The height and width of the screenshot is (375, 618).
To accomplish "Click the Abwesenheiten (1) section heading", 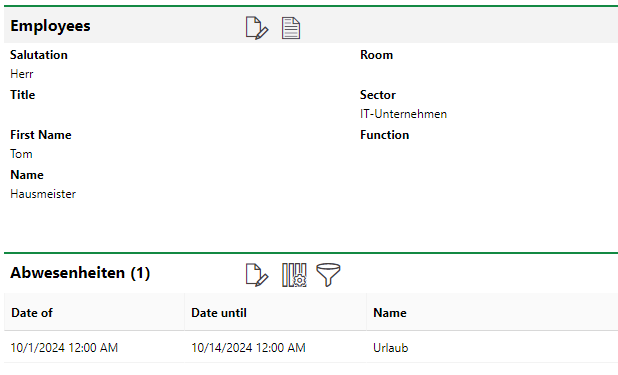I will click(x=80, y=273).
